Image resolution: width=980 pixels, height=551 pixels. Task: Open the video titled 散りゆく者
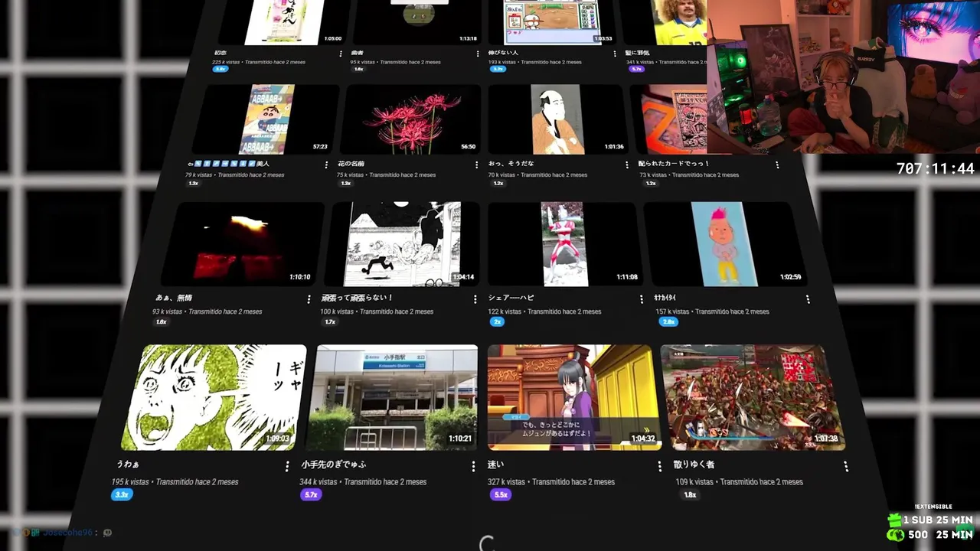pos(694,465)
